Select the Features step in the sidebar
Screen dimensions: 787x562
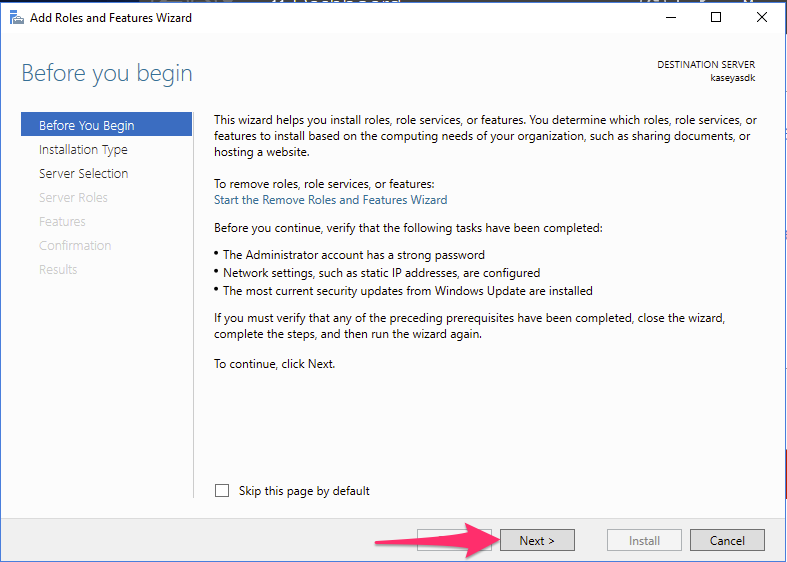(62, 221)
